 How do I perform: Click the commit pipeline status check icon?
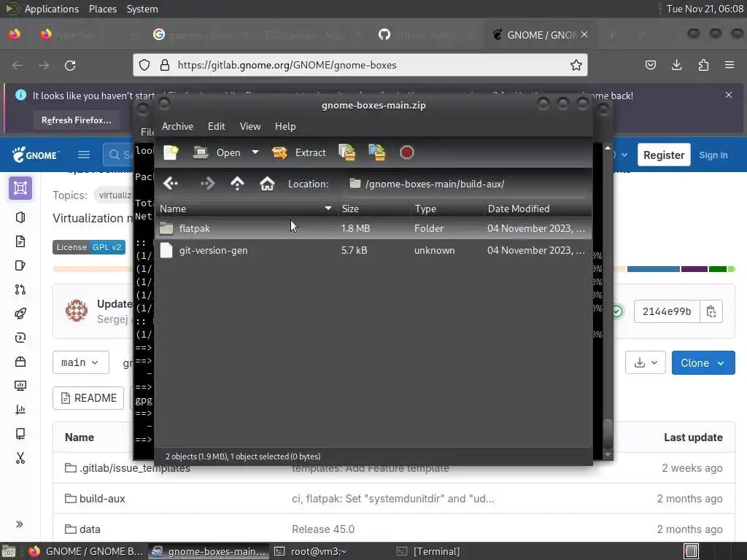tap(617, 311)
